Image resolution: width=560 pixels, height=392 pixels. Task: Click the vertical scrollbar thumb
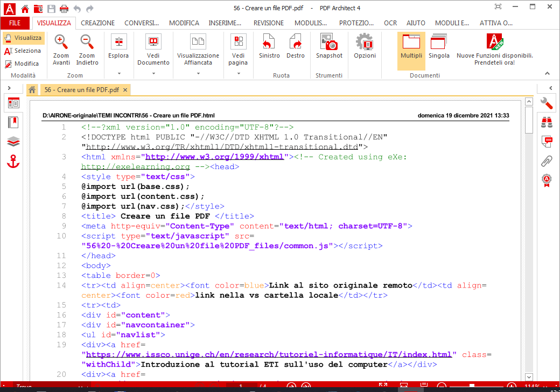tap(529, 120)
